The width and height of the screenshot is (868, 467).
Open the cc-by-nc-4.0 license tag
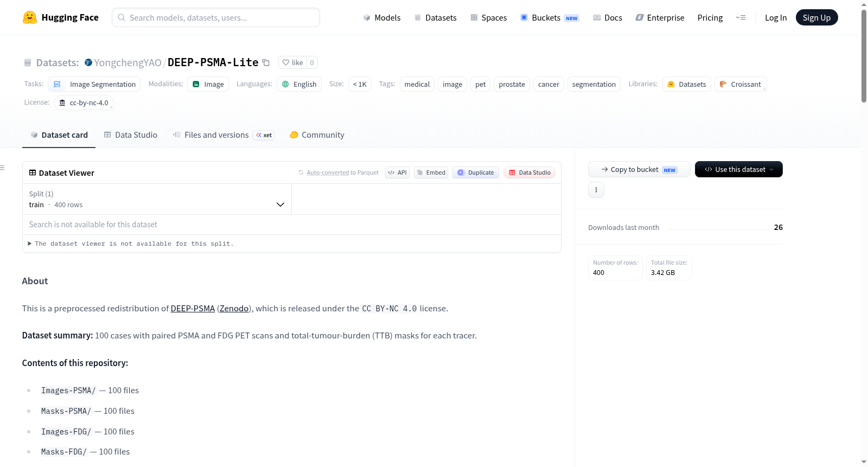click(x=84, y=103)
